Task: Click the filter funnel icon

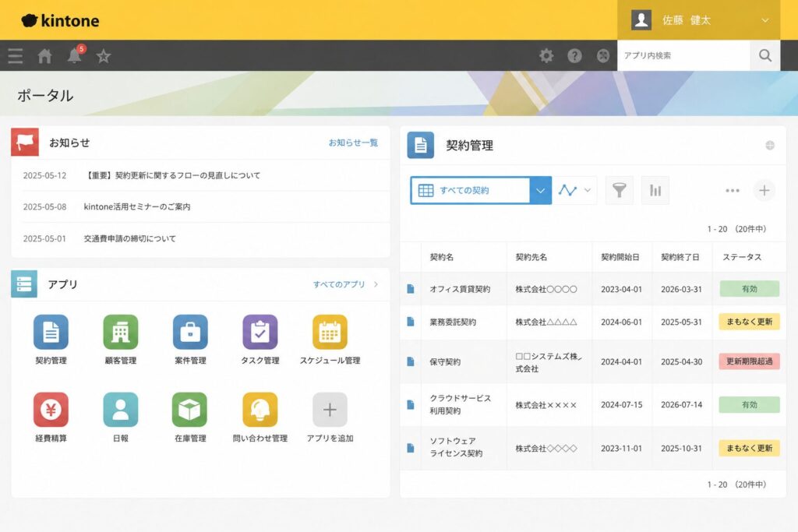Action: point(620,190)
